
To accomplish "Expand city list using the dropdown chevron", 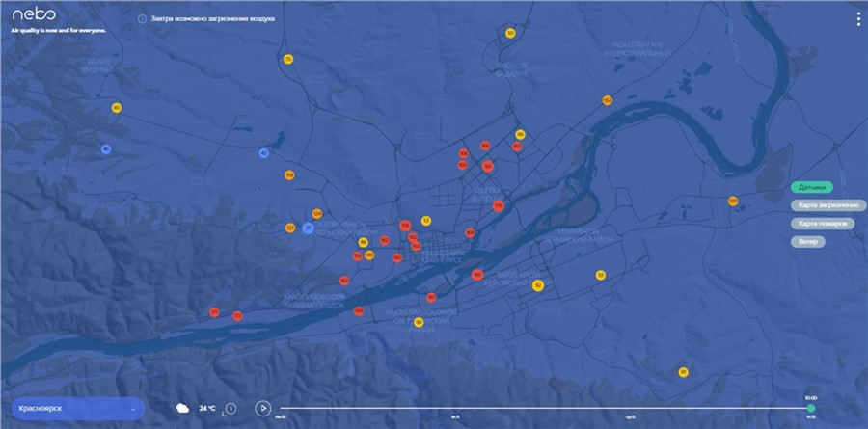I will (x=133, y=409).
